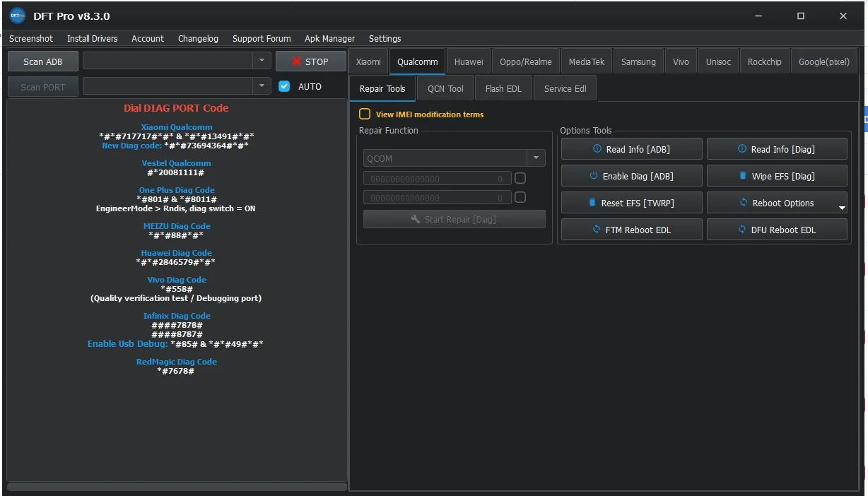Click the red STOP button
The width and height of the screenshot is (868, 496).
coord(311,61)
